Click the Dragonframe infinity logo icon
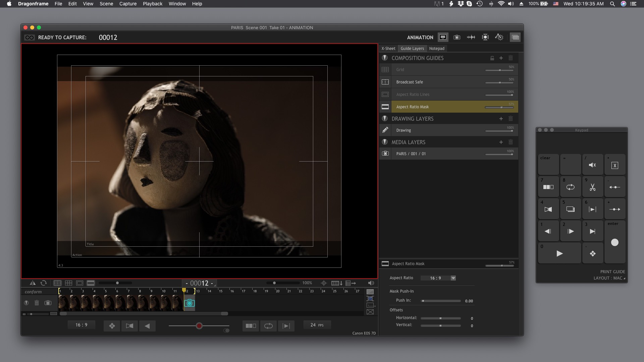The width and height of the screenshot is (644, 362). click(x=30, y=38)
